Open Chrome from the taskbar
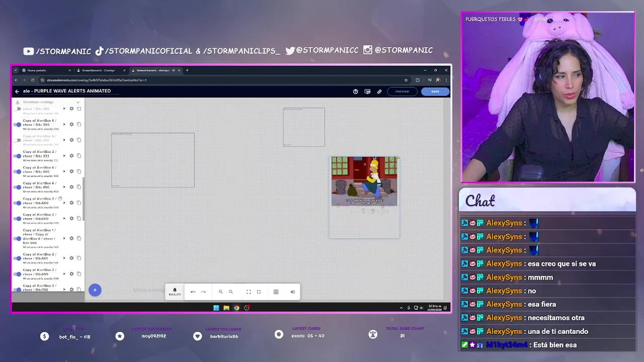 pyautogui.click(x=236, y=308)
